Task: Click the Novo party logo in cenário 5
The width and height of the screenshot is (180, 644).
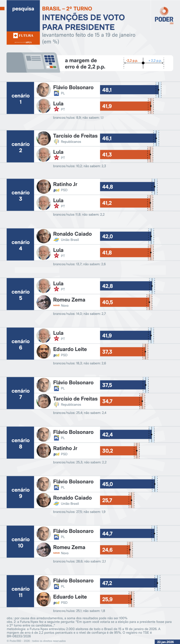Action: click(x=57, y=305)
